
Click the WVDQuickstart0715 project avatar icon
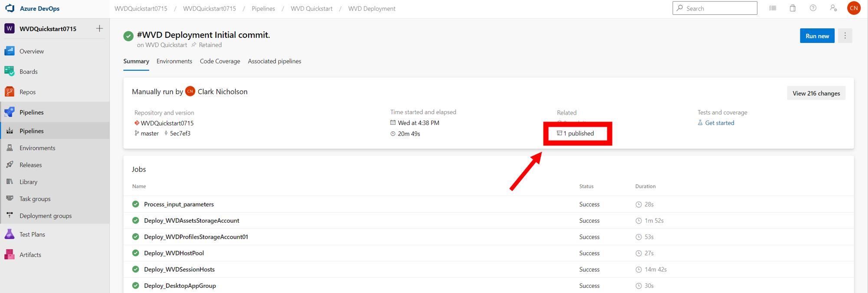[10, 29]
